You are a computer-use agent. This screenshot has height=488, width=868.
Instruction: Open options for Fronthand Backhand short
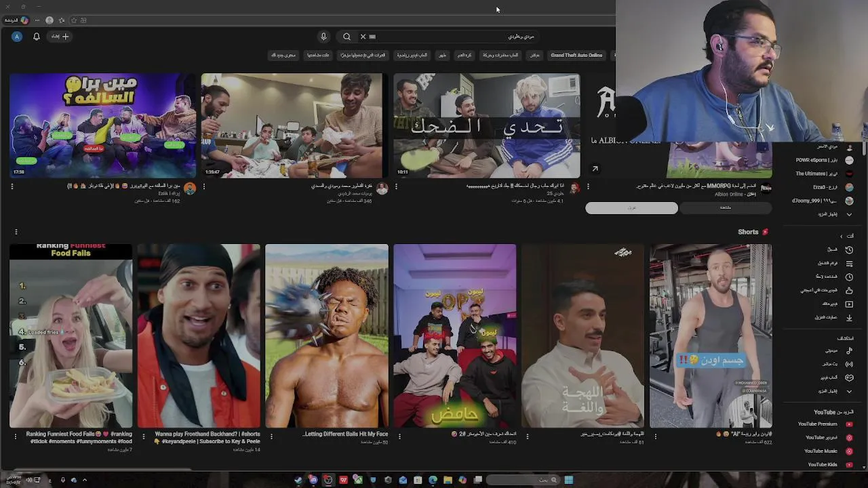[x=143, y=436]
